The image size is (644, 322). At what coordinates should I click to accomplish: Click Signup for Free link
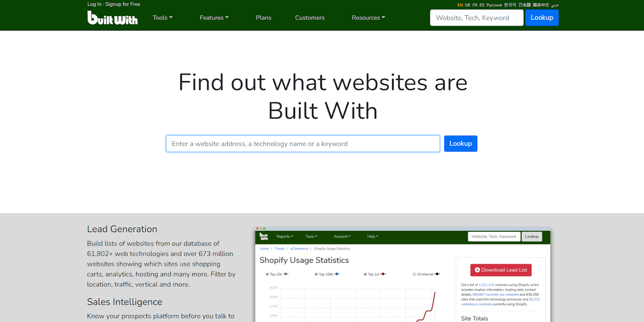(x=123, y=4)
